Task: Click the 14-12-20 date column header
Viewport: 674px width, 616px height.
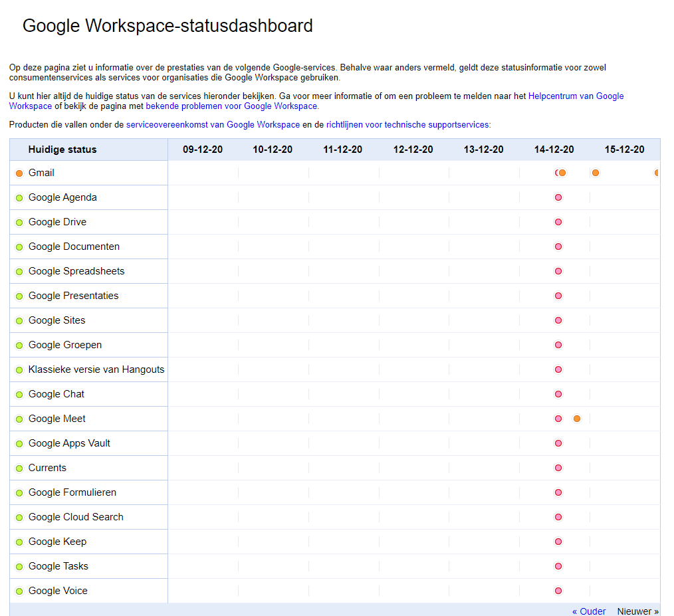Action: click(554, 150)
